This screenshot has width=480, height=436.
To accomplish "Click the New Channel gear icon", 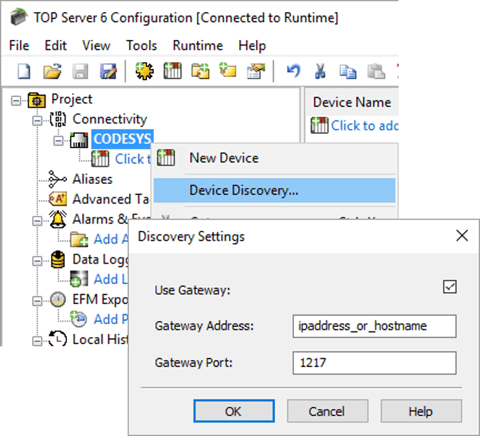I will point(145,71).
